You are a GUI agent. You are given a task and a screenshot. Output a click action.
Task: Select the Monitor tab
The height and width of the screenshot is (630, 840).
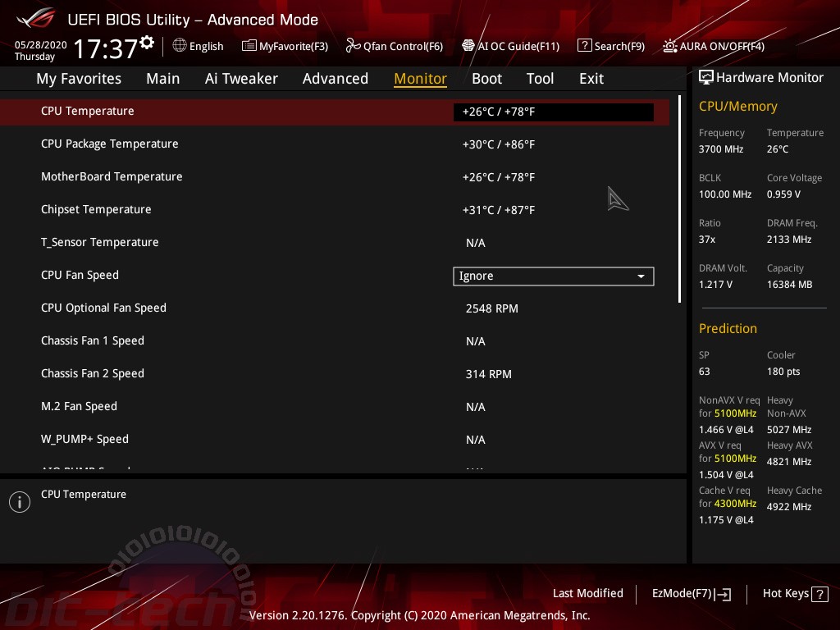click(x=420, y=79)
